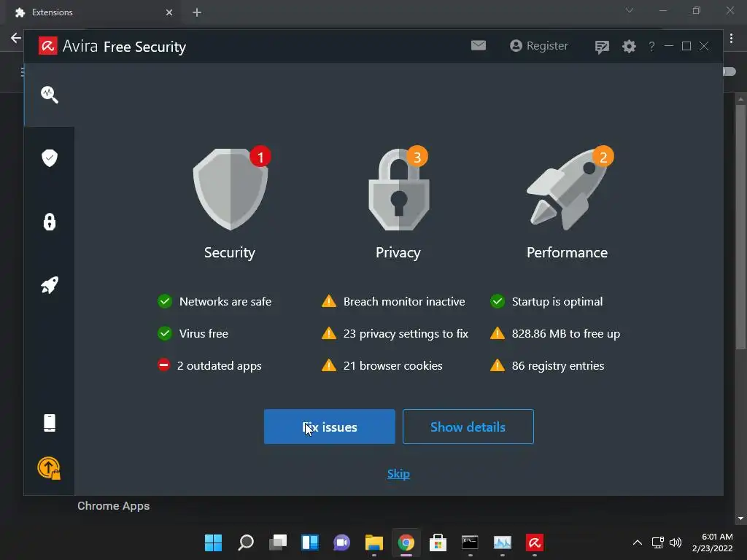Click the '21 browser cookies' text
The width and height of the screenshot is (747, 560).
pyautogui.click(x=393, y=365)
